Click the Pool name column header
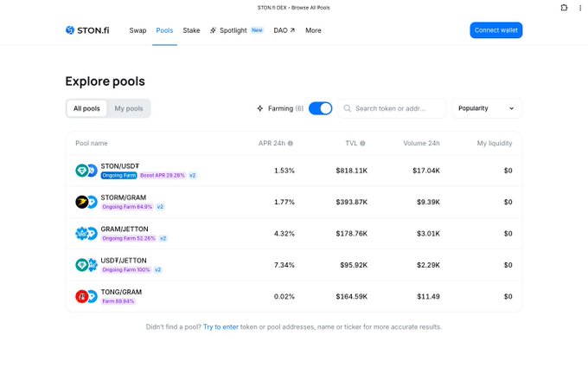The image size is (588, 368). click(92, 143)
